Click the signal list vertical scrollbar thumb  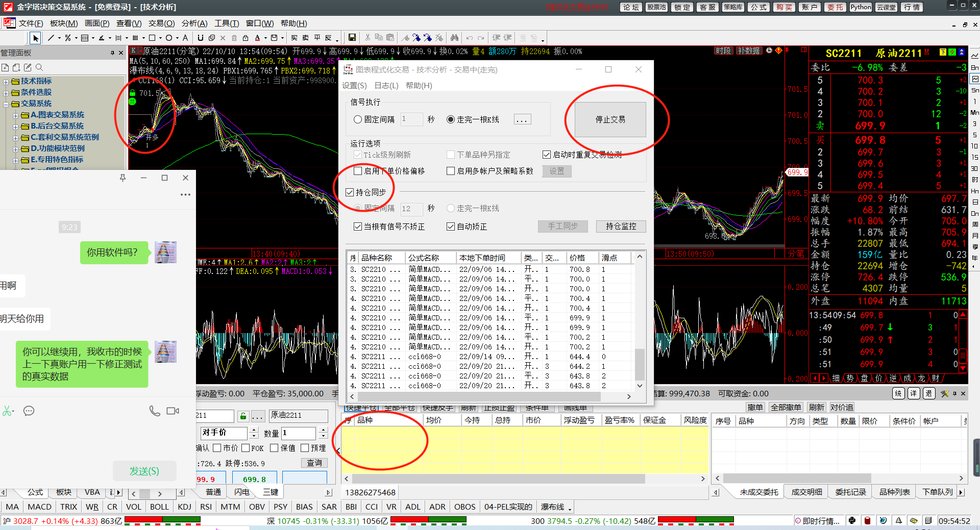639,364
